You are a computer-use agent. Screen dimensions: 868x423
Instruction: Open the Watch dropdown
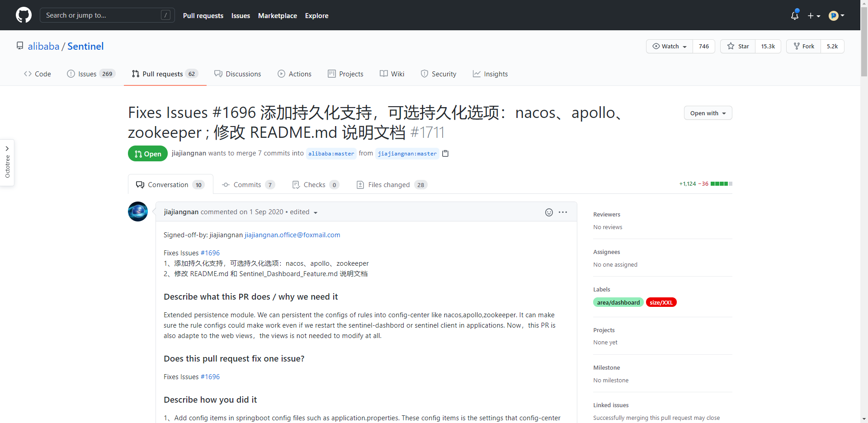click(x=670, y=47)
